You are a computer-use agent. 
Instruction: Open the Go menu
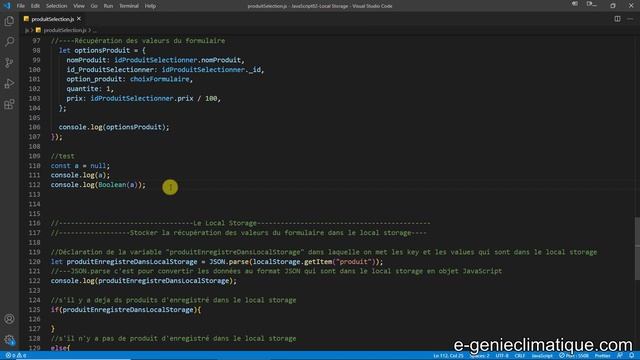coord(94,6)
